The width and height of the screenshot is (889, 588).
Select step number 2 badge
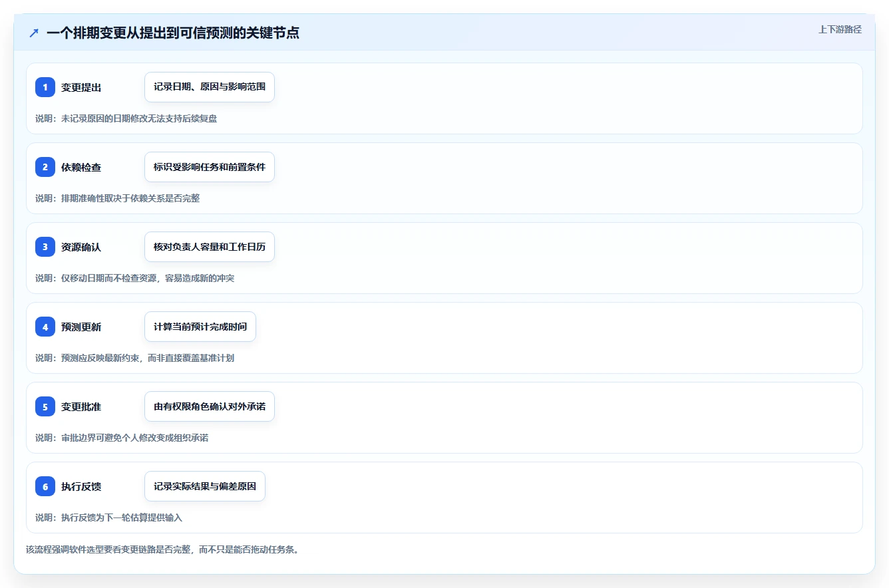tap(45, 167)
